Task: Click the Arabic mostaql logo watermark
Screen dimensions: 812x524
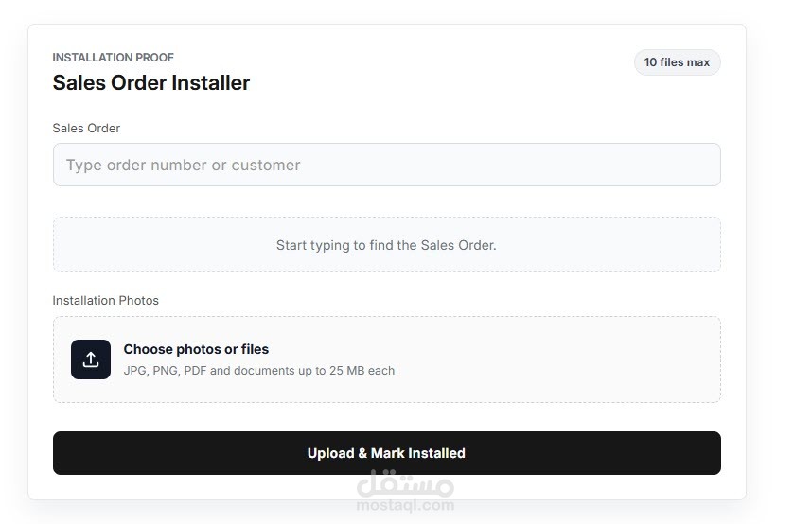Action: [x=405, y=484]
